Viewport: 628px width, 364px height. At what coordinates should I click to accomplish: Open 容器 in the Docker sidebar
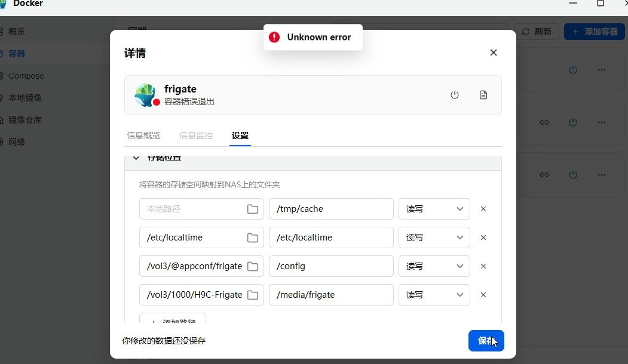pos(16,54)
